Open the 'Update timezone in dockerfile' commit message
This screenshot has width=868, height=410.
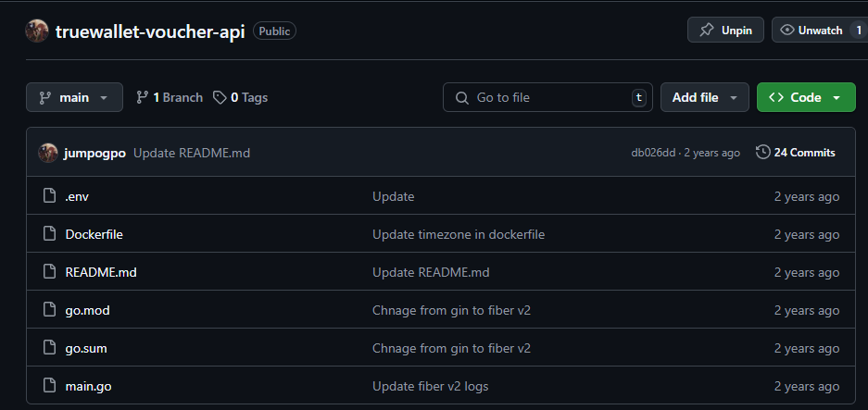pos(459,234)
